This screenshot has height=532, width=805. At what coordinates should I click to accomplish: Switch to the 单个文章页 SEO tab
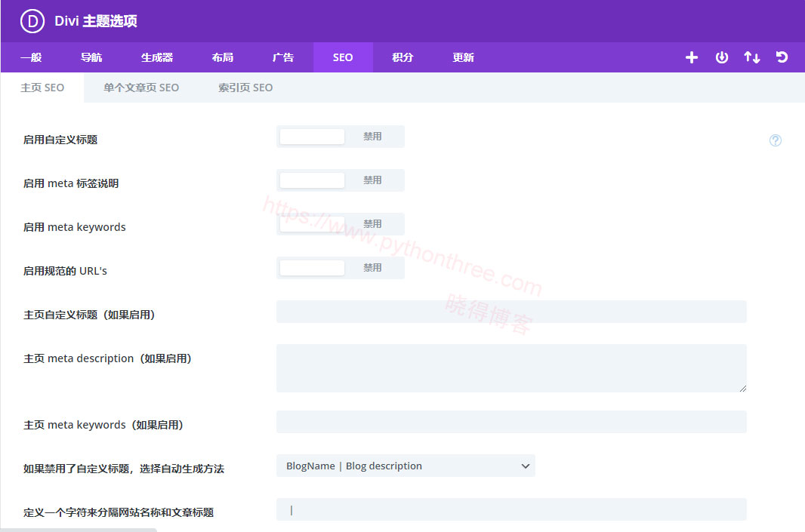(x=142, y=88)
